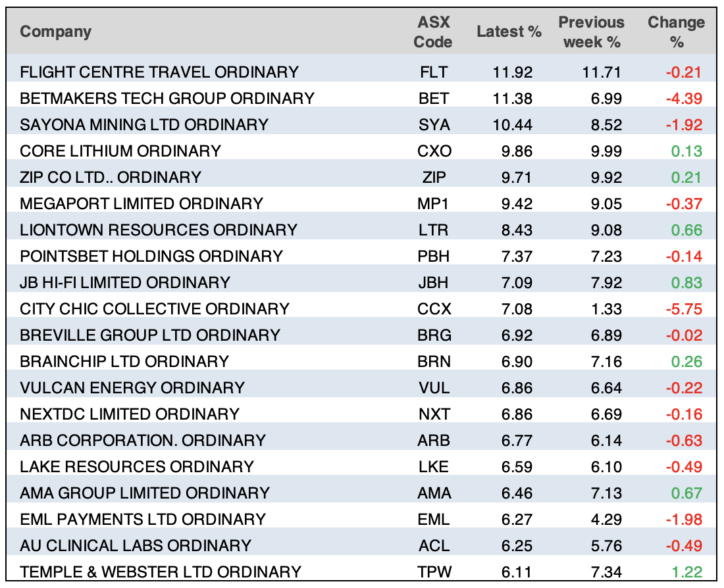Click the Previous week % header
This screenshot has width=724, height=588.
[x=590, y=32]
